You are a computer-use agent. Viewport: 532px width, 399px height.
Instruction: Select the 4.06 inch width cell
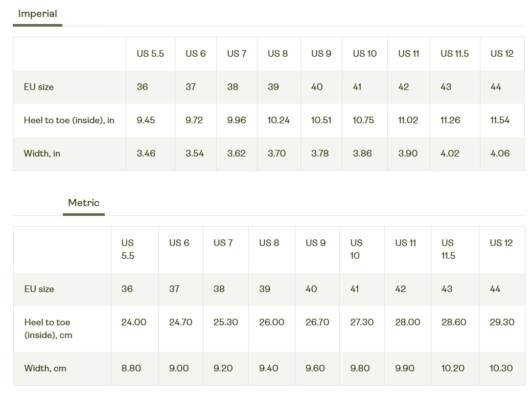[x=500, y=153]
